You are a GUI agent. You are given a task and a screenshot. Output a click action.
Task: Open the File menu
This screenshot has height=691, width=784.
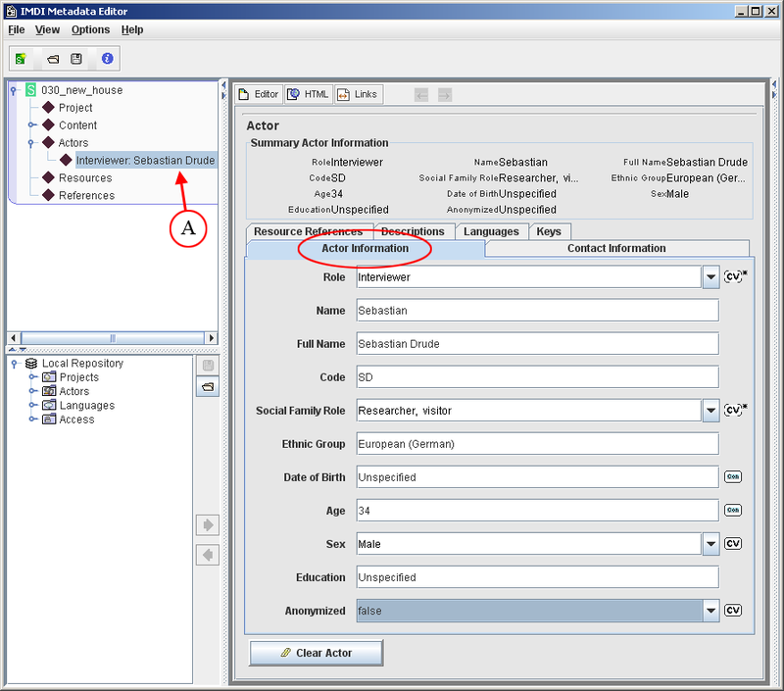click(x=17, y=30)
